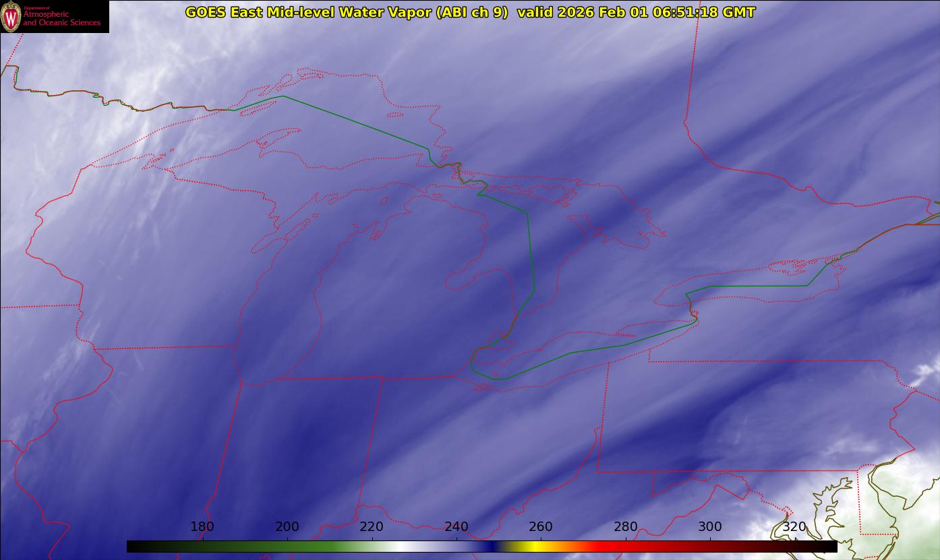The height and width of the screenshot is (560, 940).
Task: Click the color bar label '240'
Action: tap(457, 526)
